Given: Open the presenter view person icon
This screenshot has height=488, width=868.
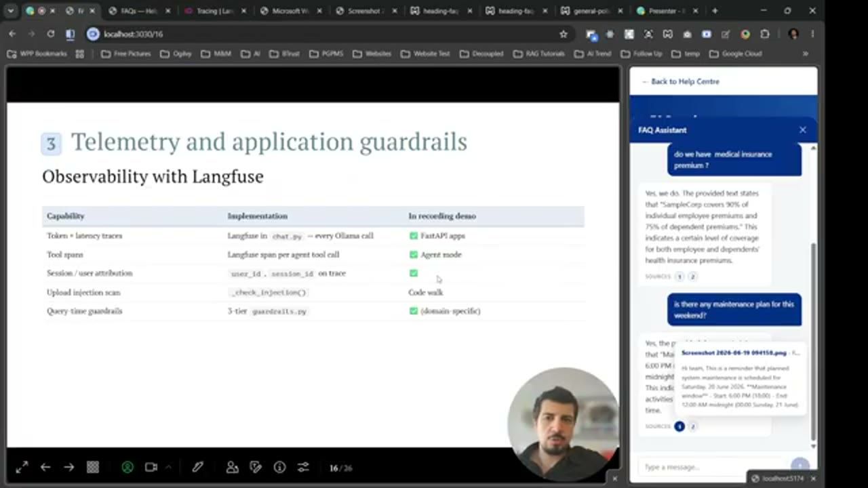Looking at the screenshot, I should click(x=232, y=467).
